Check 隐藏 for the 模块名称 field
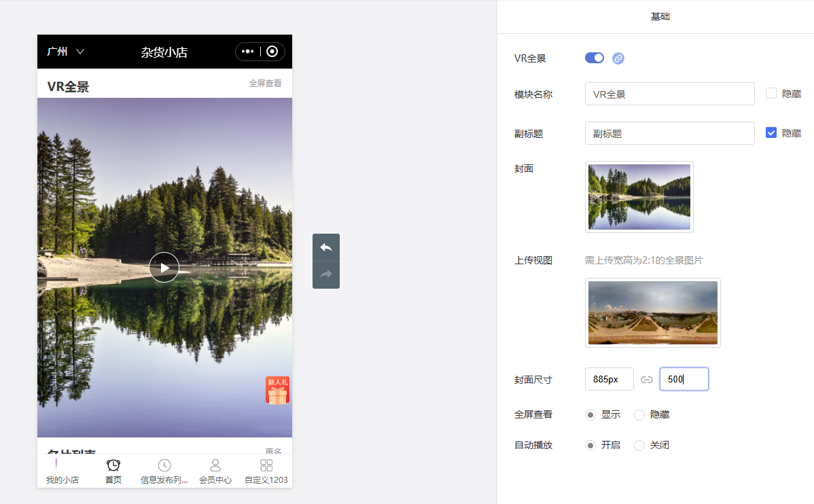 [x=771, y=94]
